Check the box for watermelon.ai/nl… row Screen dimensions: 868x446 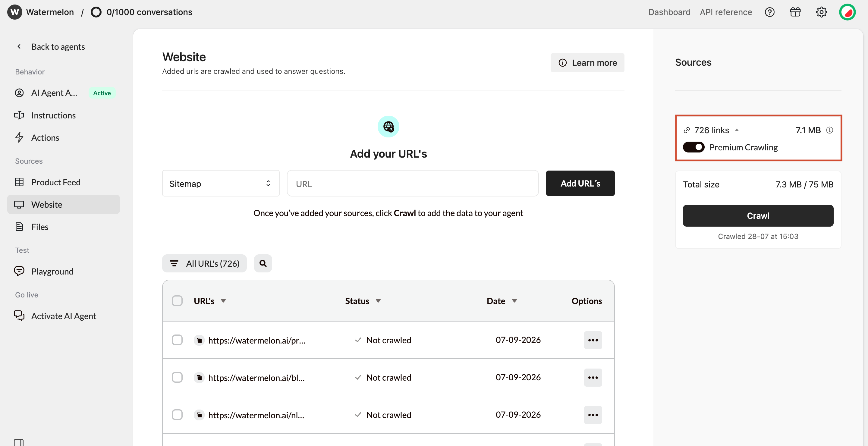(x=177, y=415)
